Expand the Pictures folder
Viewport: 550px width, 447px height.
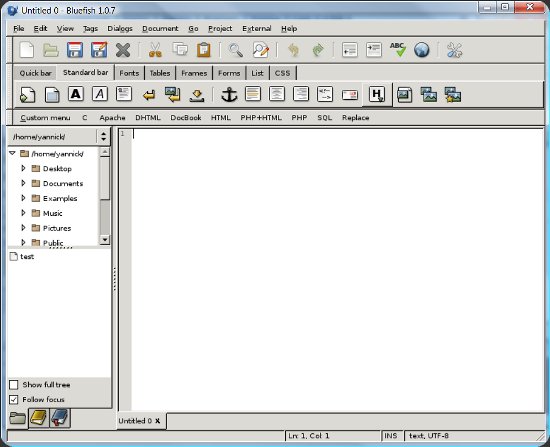23,228
